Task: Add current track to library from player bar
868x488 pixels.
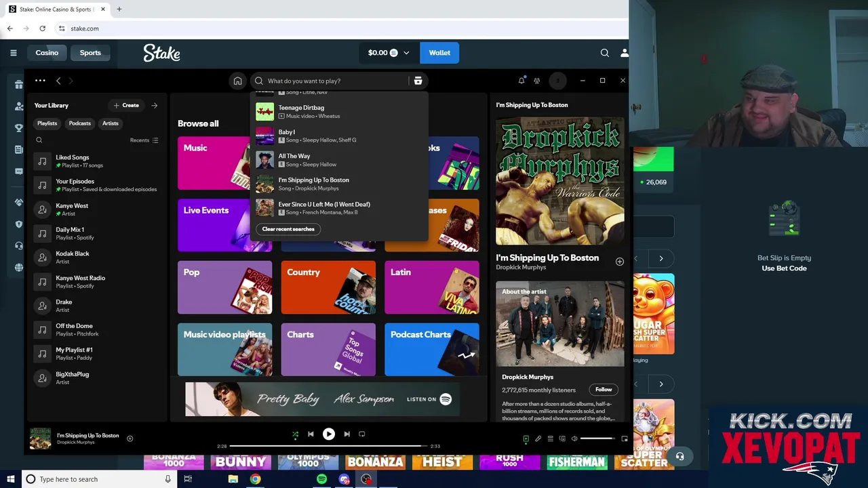Action: click(130, 439)
